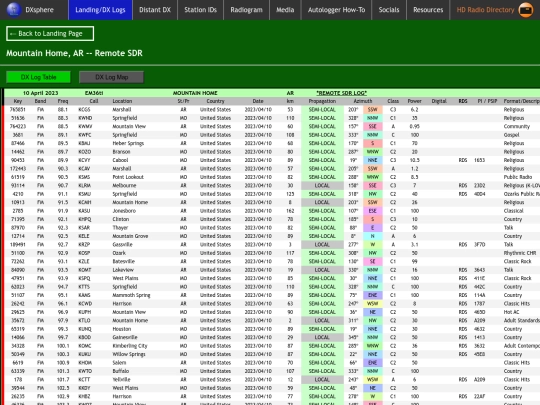Open the Landing/DX Logs tab
Image resolution: width=540 pixels, height=405 pixels.
pyautogui.click(x=100, y=10)
